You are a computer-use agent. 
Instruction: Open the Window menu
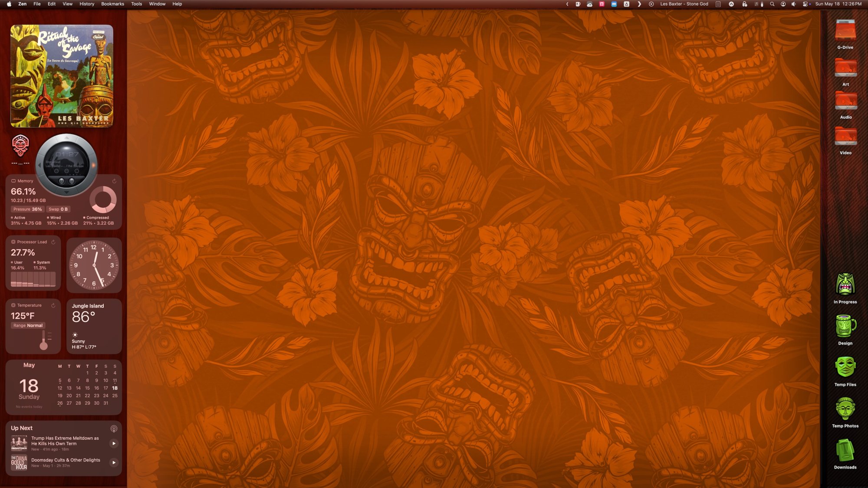pos(157,4)
